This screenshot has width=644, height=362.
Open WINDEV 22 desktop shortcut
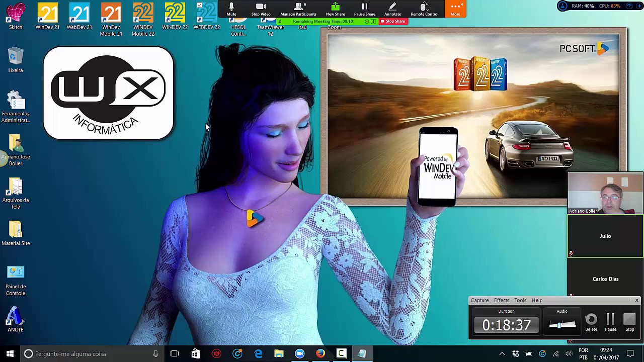175,17
